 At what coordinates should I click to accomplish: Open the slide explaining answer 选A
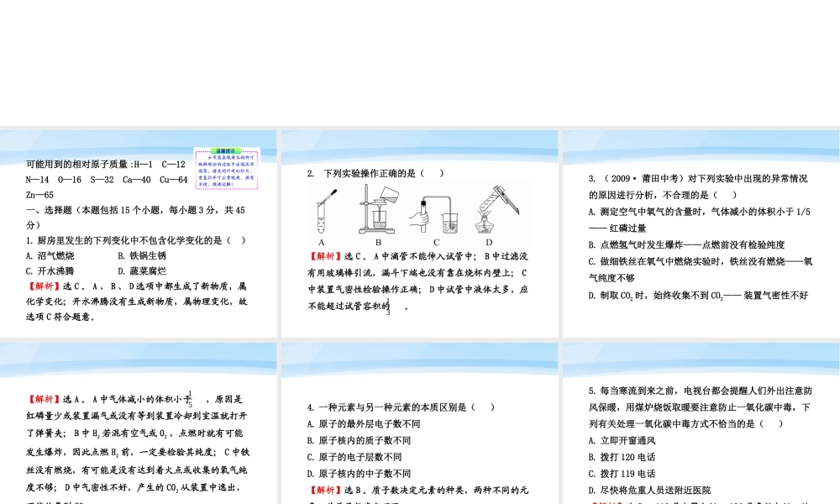139,423
